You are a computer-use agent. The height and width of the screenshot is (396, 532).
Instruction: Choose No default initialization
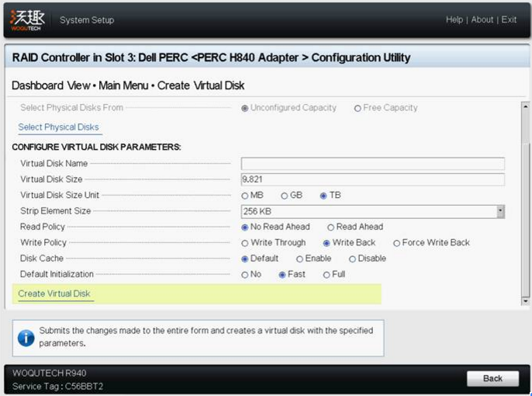pyautogui.click(x=244, y=275)
